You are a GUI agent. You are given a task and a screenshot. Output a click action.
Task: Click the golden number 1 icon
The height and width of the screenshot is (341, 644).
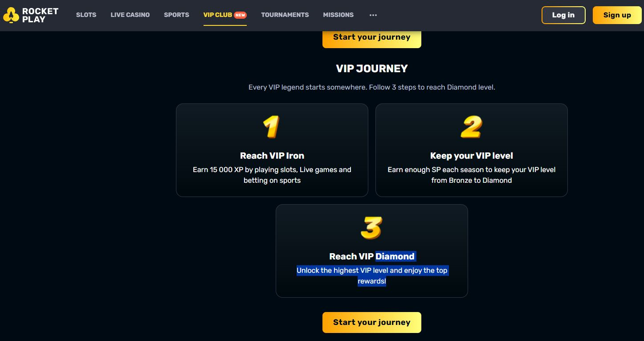[271, 127]
